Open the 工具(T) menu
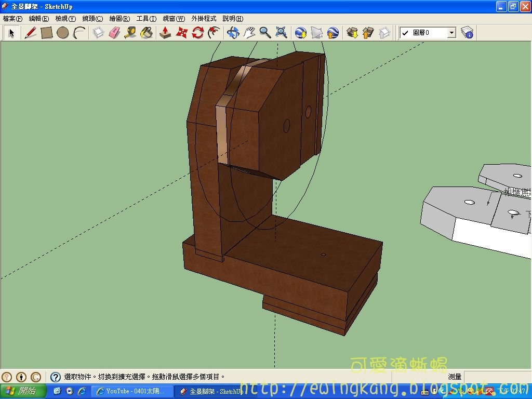The height and width of the screenshot is (399, 532). pos(146,19)
